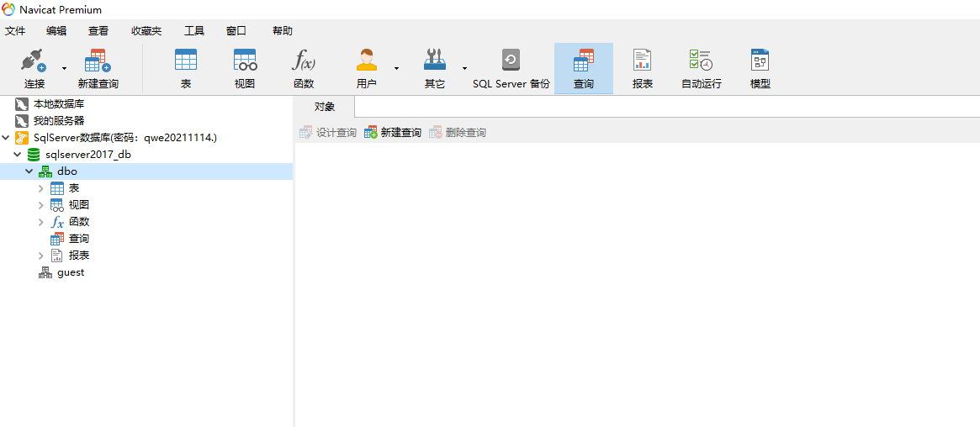Click the dbo schema icon

[x=45, y=171]
